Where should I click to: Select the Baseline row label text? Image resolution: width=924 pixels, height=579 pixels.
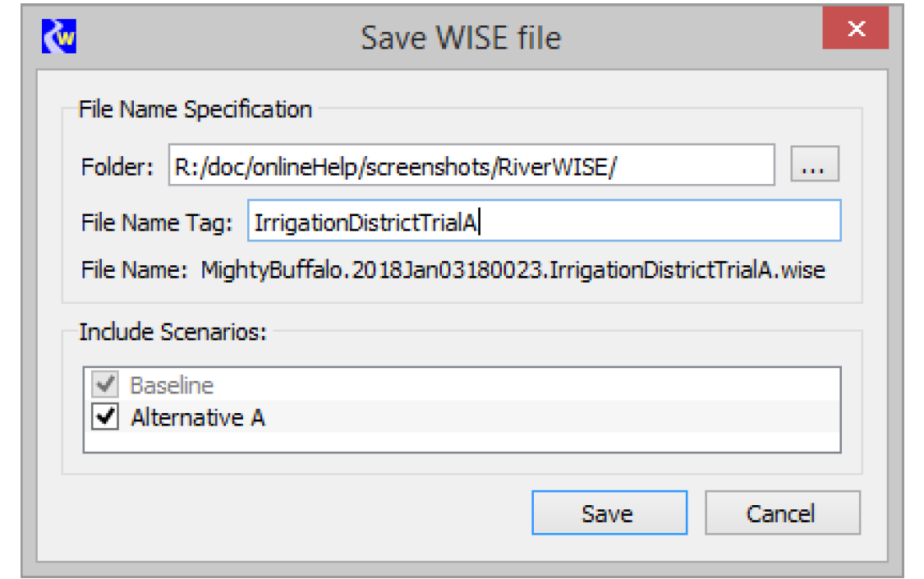[x=172, y=384]
